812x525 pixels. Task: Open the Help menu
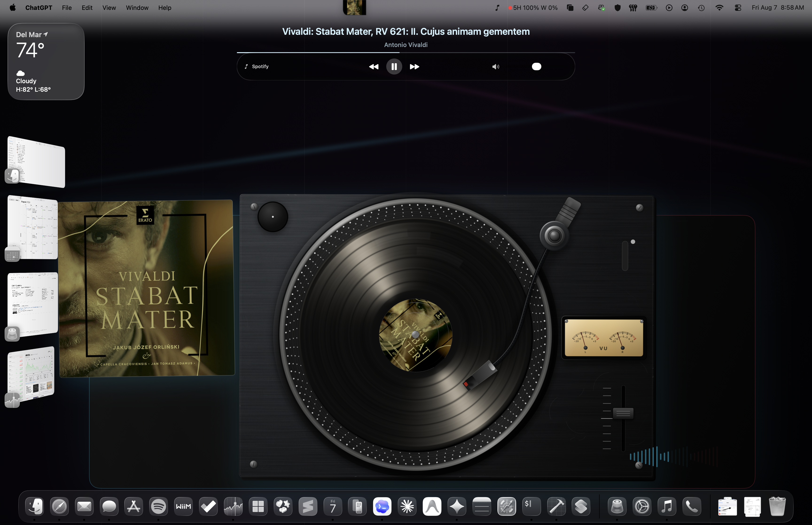(x=164, y=8)
